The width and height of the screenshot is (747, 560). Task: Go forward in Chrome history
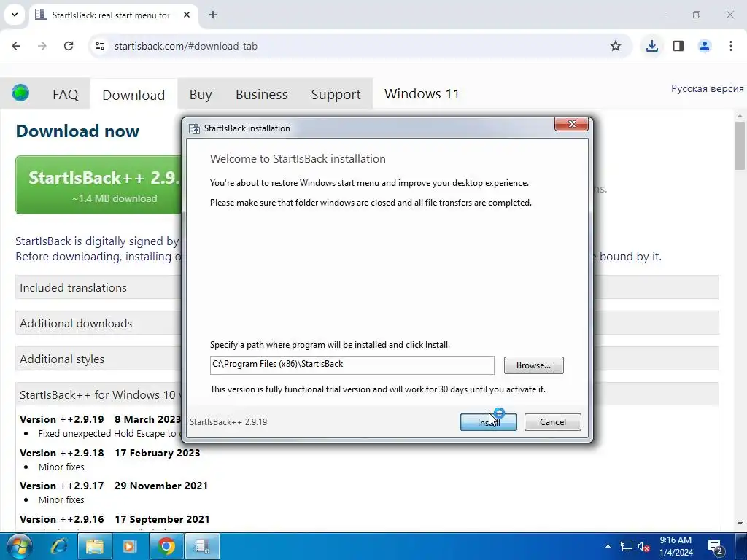42,46
